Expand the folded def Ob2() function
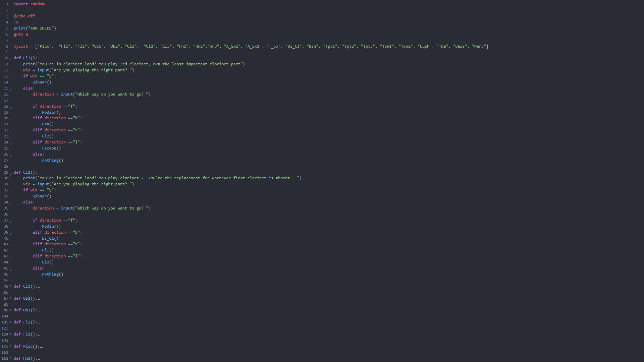 (11, 298)
